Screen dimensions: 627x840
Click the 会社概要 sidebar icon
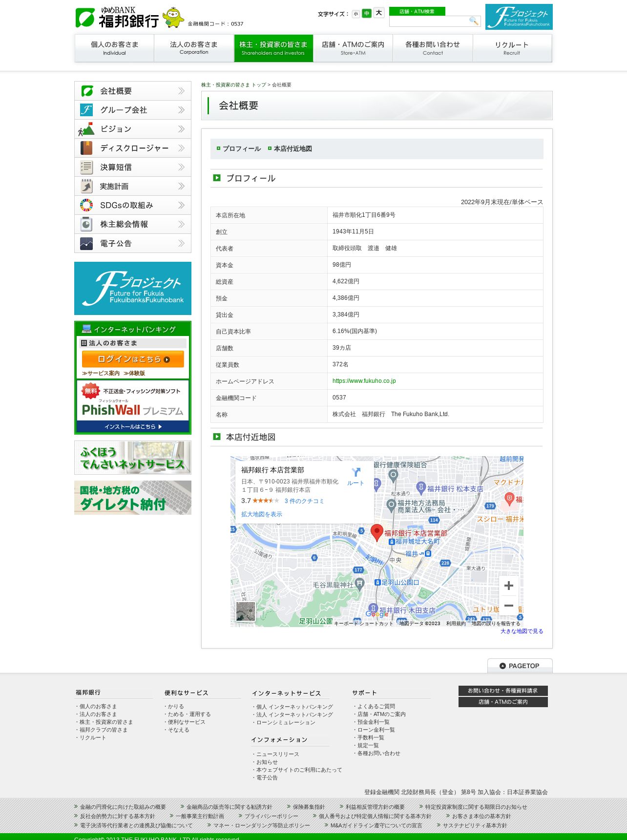click(87, 91)
